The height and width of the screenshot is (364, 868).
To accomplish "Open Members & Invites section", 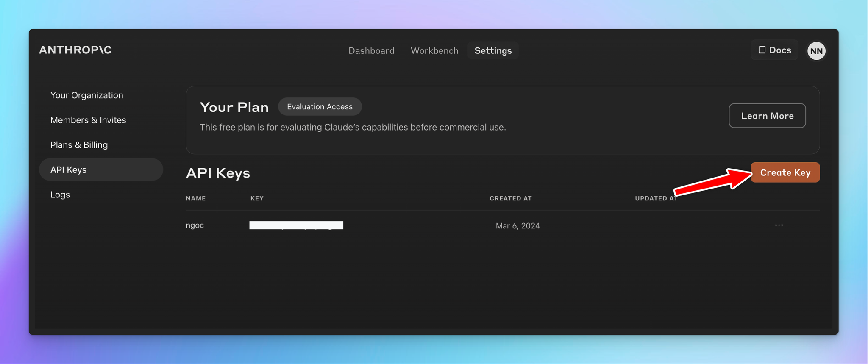I will [88, 120].
